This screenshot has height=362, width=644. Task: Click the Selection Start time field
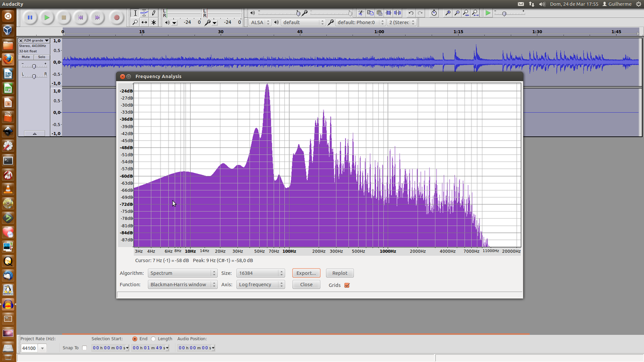click(111, 348)
